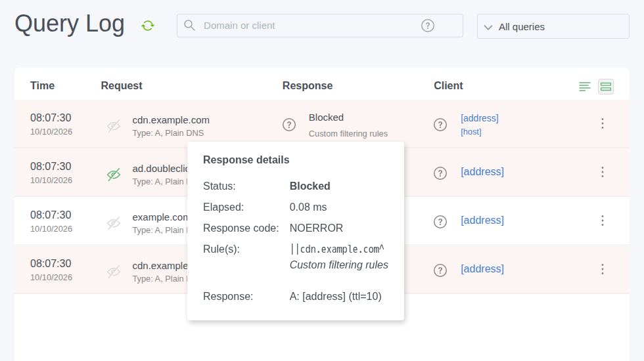The image size is (644, 361).
Task: Open the All queries filter dropdown
Action: (553, 27)
